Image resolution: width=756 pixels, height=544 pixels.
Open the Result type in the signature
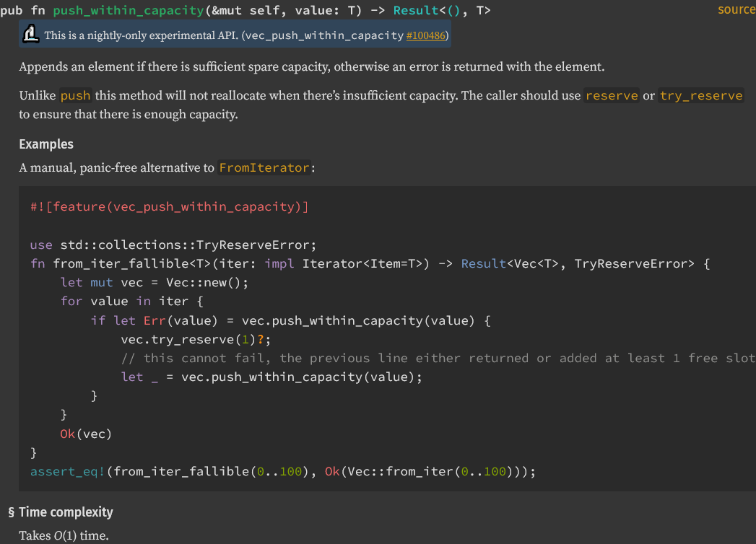pyautogui.click(x=414, y=11)
